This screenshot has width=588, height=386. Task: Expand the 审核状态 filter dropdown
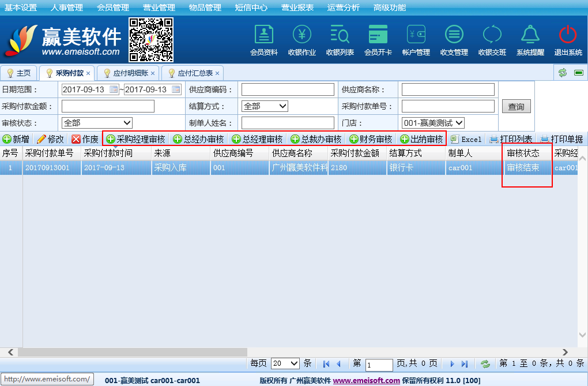[97, 123]
